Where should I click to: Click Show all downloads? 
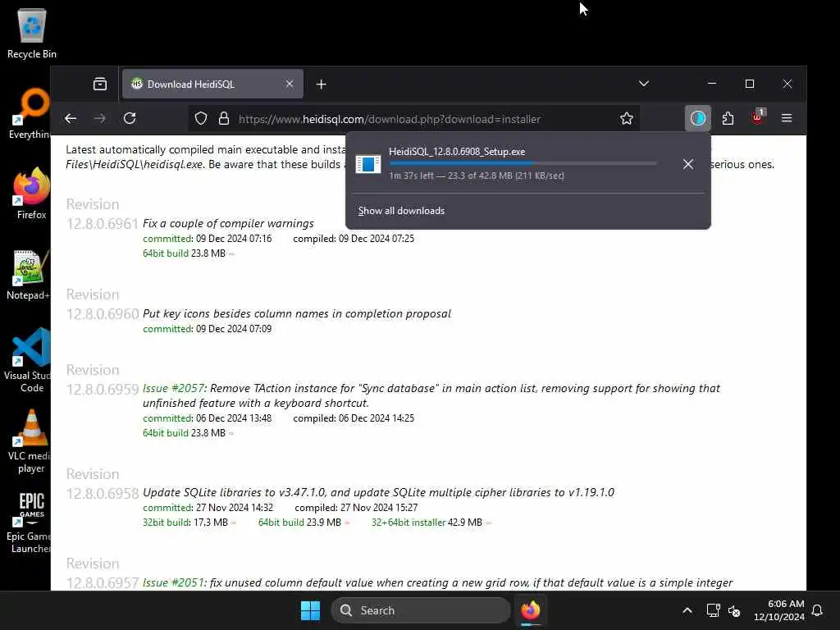[x=401, y=211]
